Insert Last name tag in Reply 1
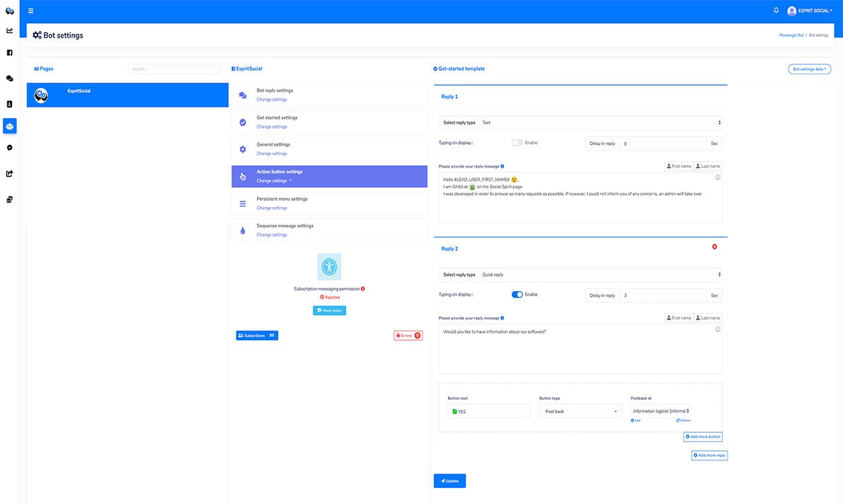843x504 pixels. coord(708,166)
